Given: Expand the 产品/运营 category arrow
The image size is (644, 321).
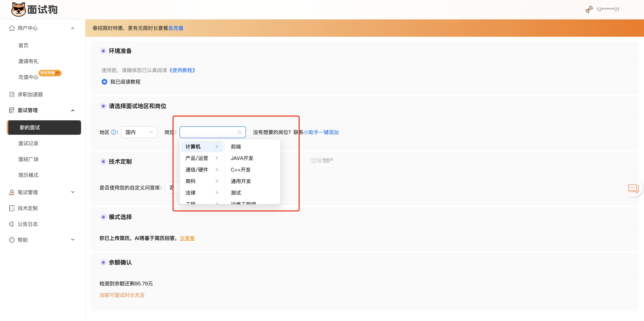Looking at the screenshot, I should 217,158.
